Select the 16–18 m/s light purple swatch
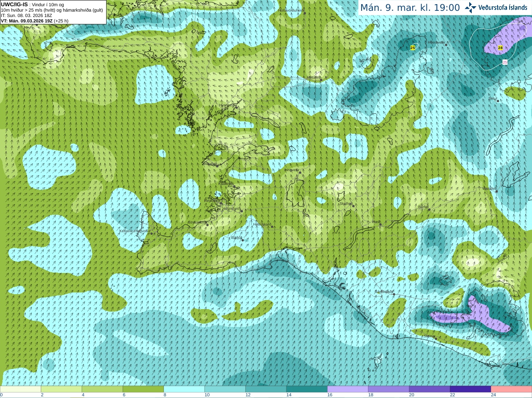 348,389
